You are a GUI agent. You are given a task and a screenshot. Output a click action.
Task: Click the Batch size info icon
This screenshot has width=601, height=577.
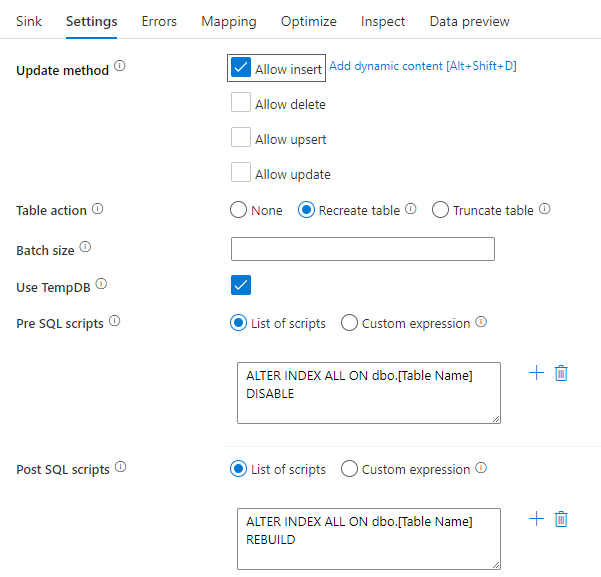coord(85,247)
